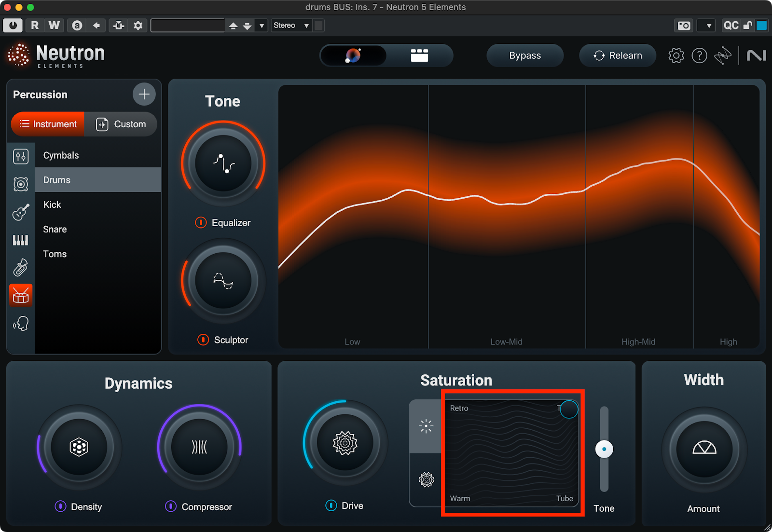Open the side-chain routing icon
Viewport: 772px width, 532px height.
click(119, 25)
